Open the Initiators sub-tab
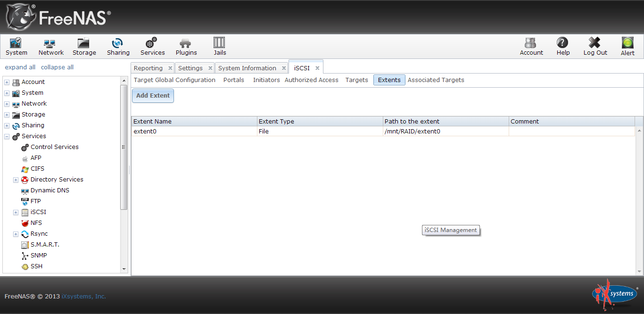The height and width of the screenshot is (314, 644). click(266, 80)
